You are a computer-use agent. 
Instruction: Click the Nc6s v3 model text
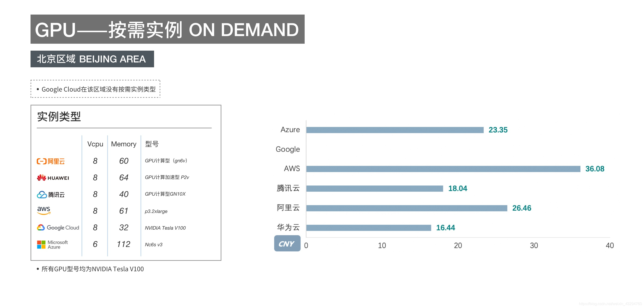154,244
